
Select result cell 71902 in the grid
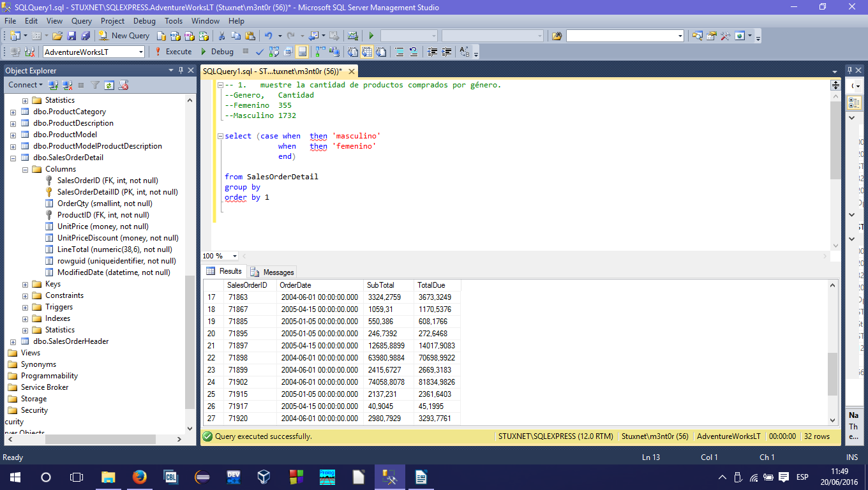coord(250,382)
